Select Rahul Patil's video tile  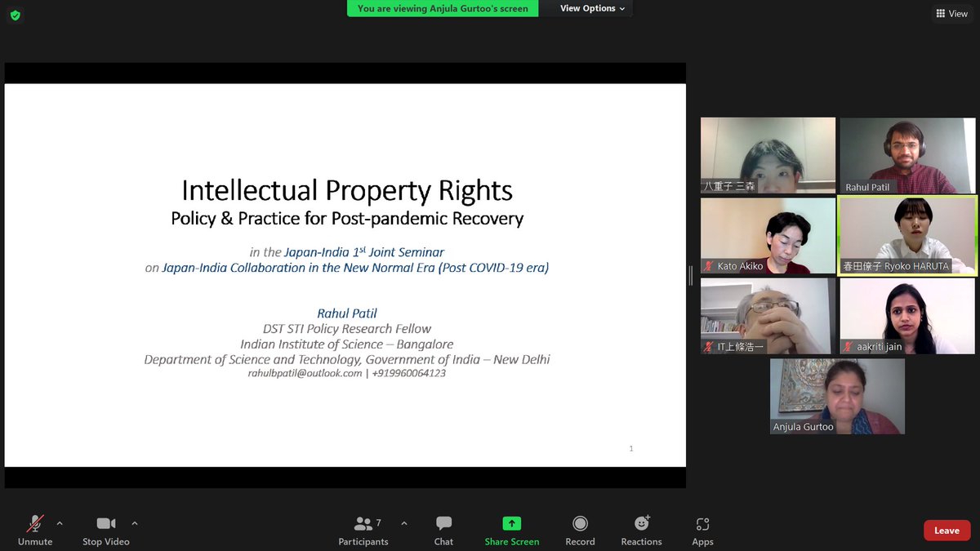tap(907, 155)
